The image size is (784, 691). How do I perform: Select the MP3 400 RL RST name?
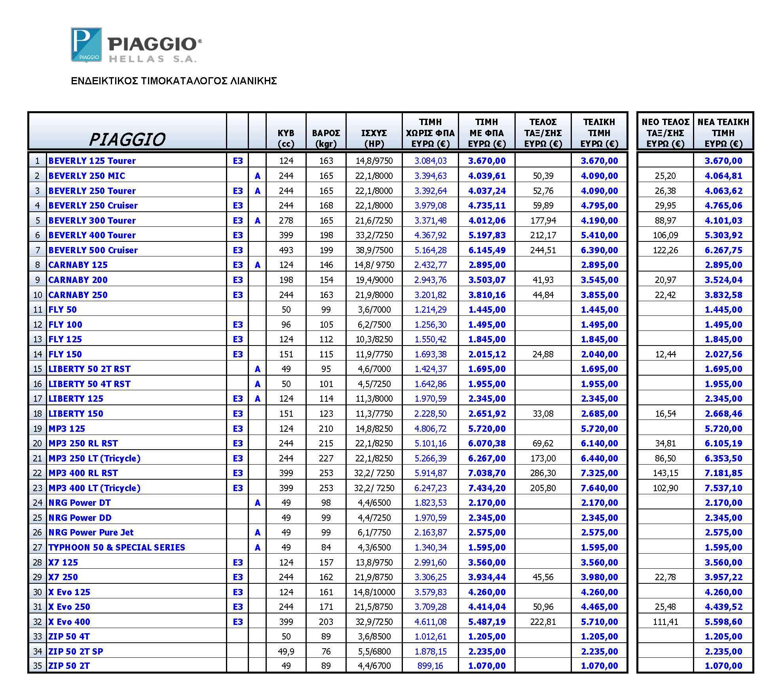83,473
